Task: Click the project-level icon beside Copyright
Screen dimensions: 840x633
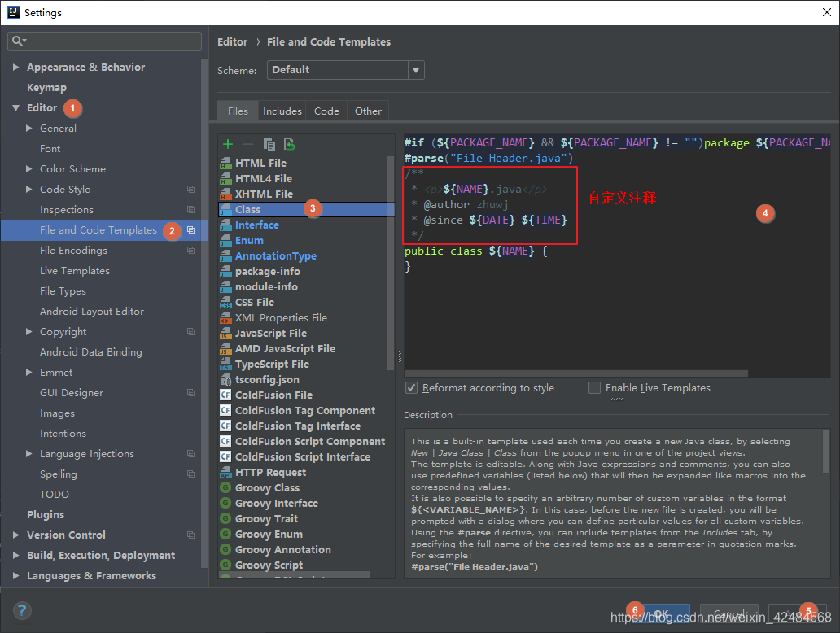Action: click(x=190, y=331)
